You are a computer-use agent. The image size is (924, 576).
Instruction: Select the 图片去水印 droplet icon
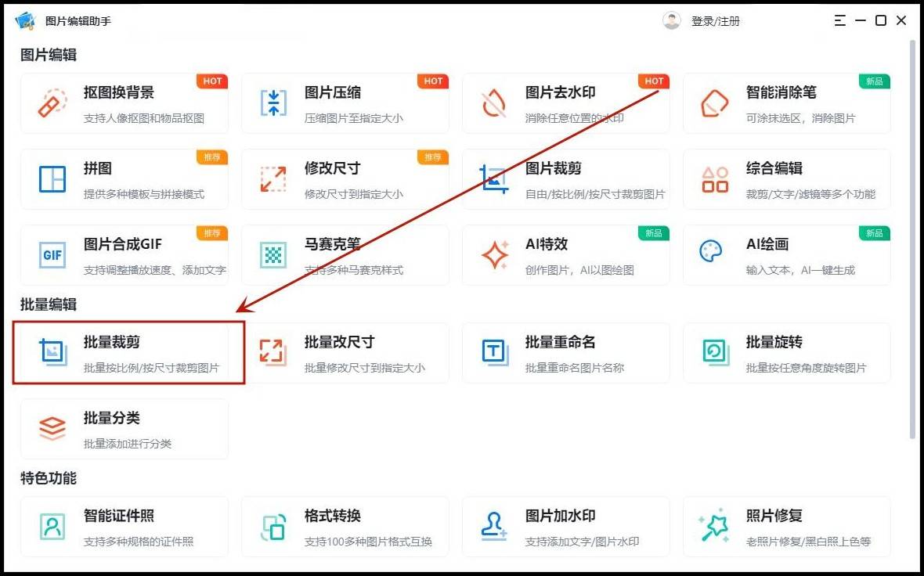(494, 103)
